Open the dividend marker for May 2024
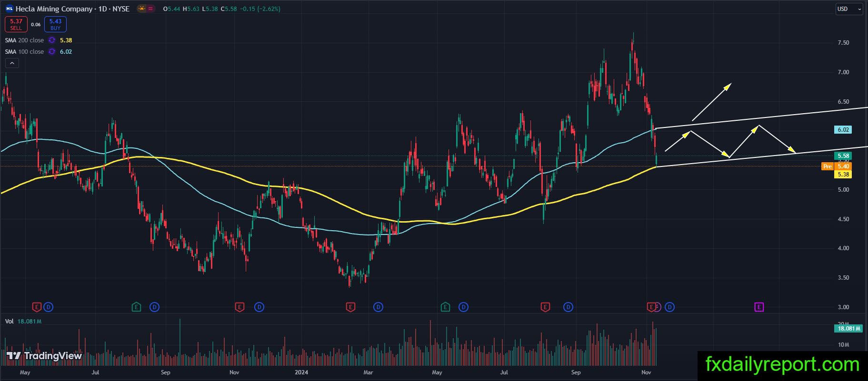The image size is (868, 381). tap(463, 307)
